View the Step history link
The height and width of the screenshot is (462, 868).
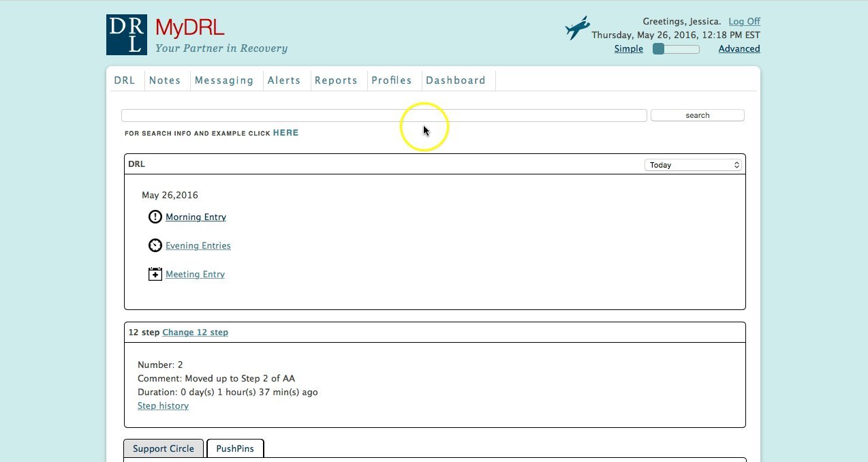163,405
